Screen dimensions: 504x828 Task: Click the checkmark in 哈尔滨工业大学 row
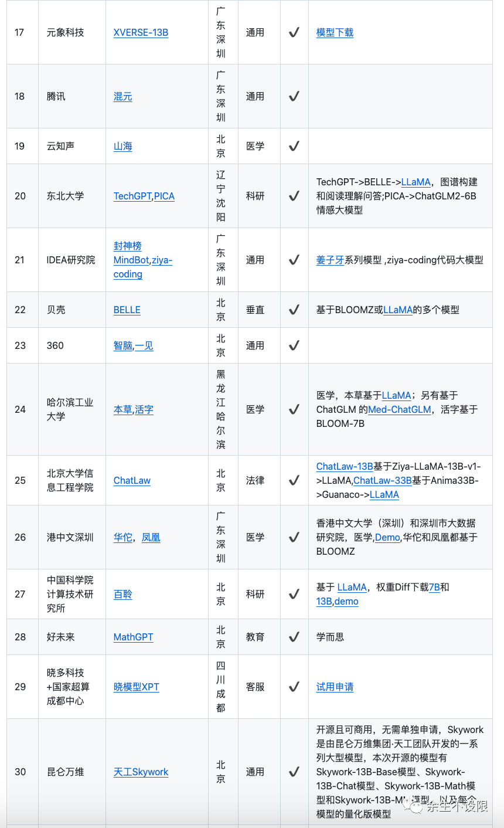(294, 409)
